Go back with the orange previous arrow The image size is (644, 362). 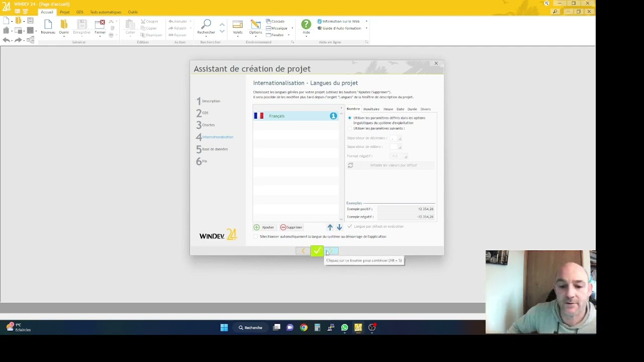click(303, 250)
